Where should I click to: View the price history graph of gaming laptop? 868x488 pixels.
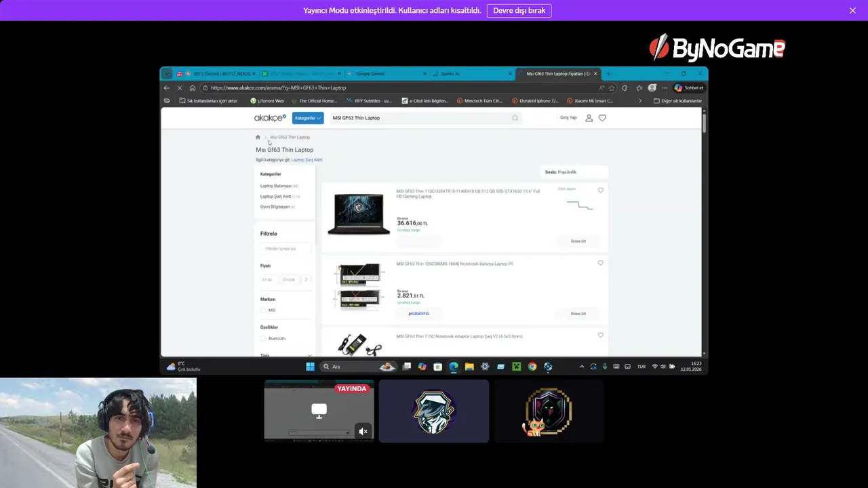point(580,205)
